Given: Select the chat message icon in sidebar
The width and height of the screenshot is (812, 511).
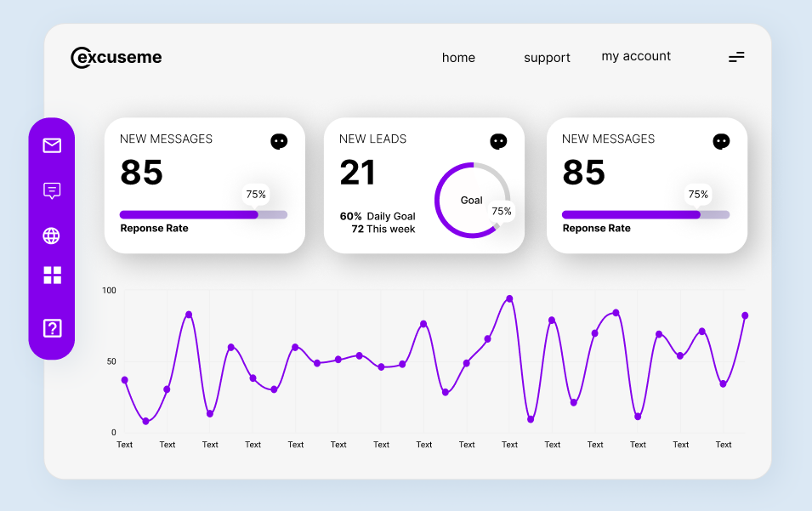Looking at the screenshot, I should (x=52, y=190).
